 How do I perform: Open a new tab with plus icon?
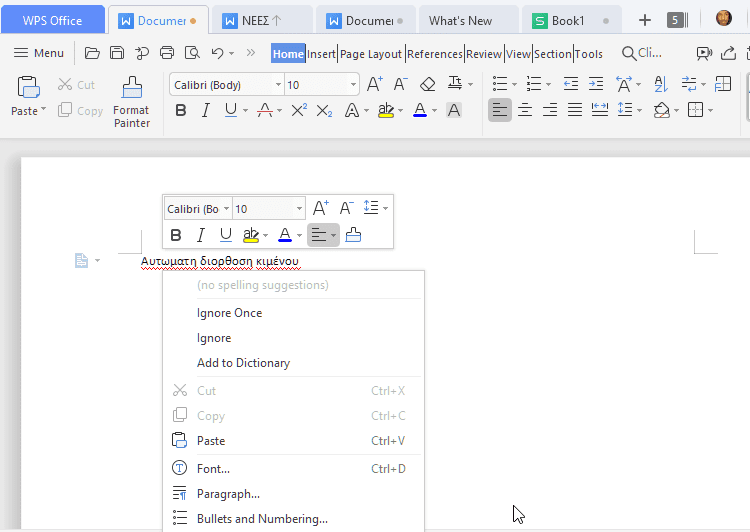point(645,20)
